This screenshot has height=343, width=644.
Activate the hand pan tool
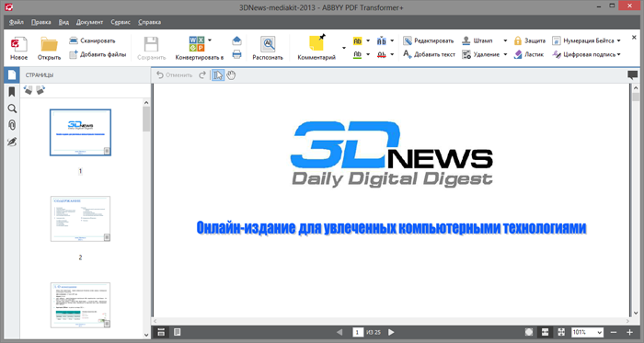click(x=231, y=75)
